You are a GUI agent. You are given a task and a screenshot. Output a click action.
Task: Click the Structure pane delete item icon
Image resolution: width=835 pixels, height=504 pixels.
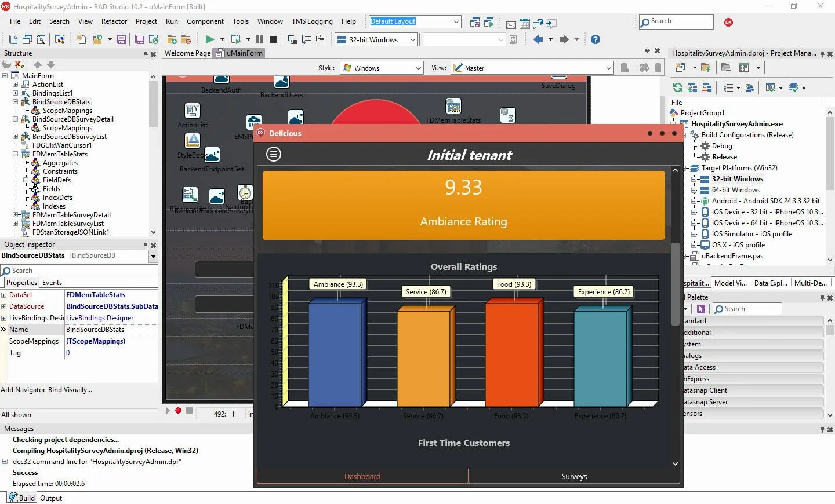pyautogui.click(x=20, y=65)
